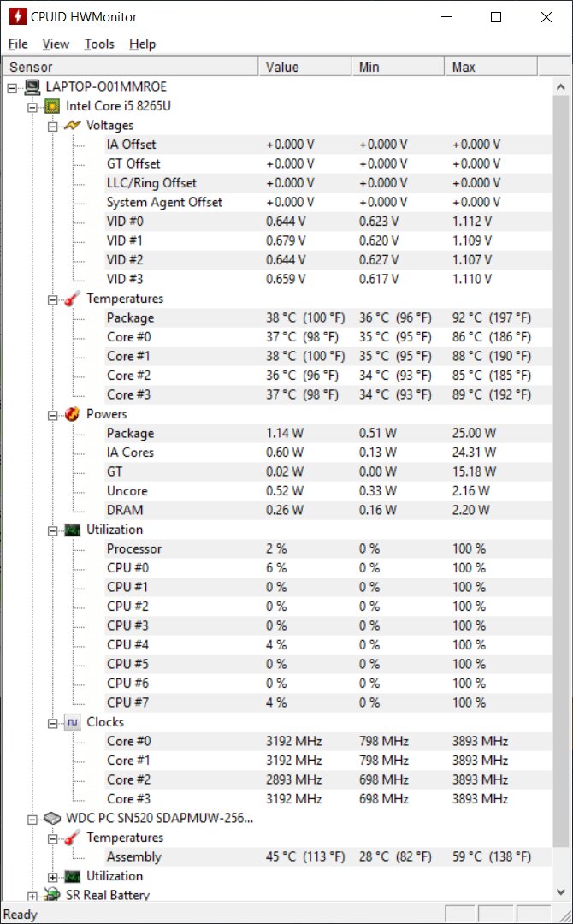This screenshot has height=924, width=573.
Task: Click the Sensor column header
Action: tap(131, 68)
